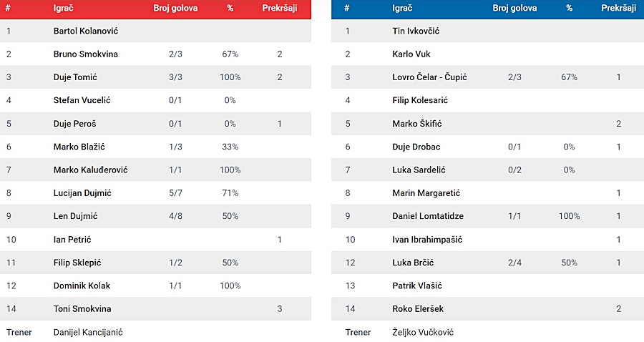Click Duje Tomić 3/3 goals value
The image size is (644, 342).
click(x=175, y=77)
